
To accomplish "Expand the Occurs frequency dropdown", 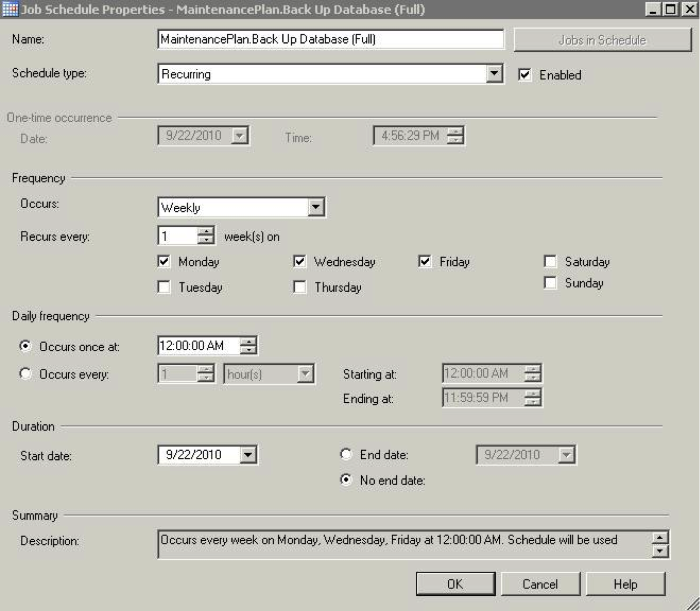I will point(316,207).
